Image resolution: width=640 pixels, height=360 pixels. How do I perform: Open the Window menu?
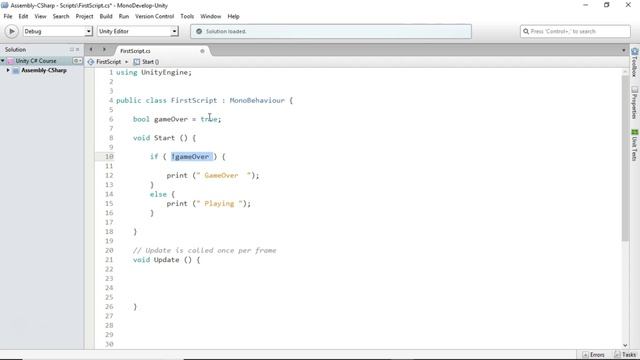(x=211, y=16)
